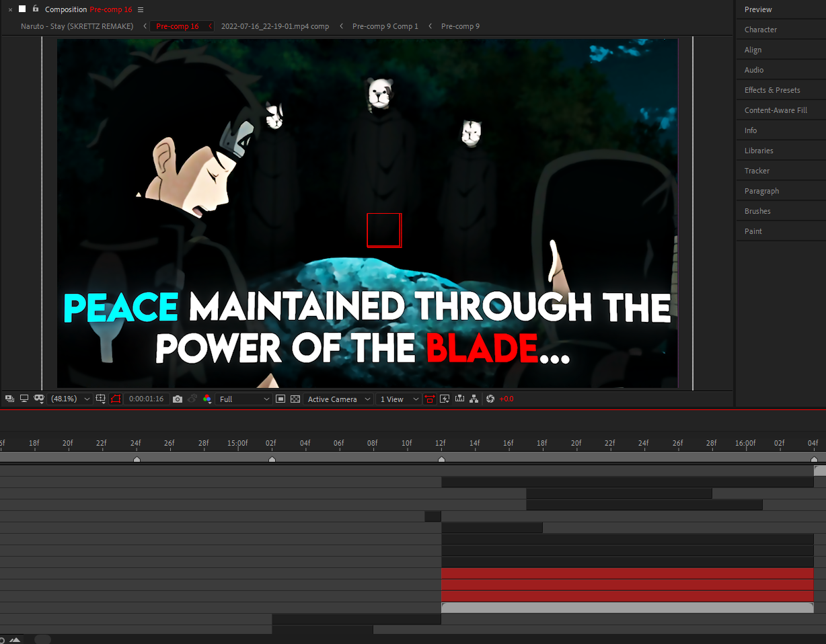Open the 1 View layout dropdown
The width and height of the screenshot is (826, 644).
(398, 399)
